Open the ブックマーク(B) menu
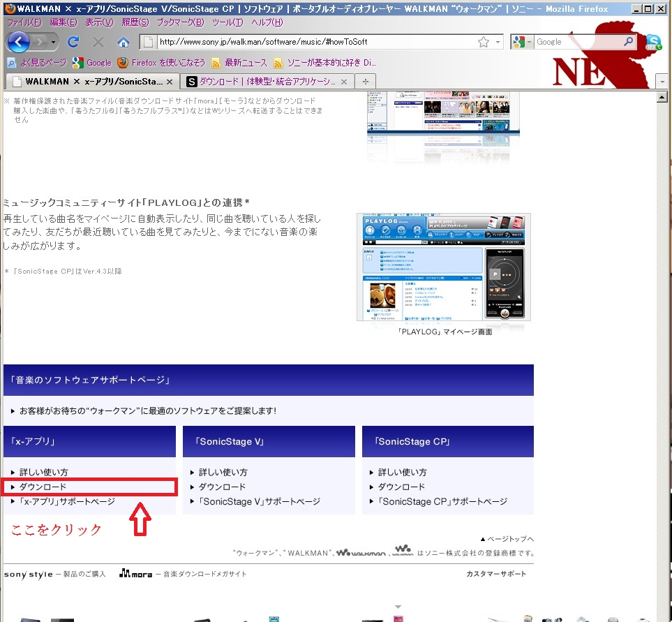Screen dimensions: 672x622 point(181,22)
